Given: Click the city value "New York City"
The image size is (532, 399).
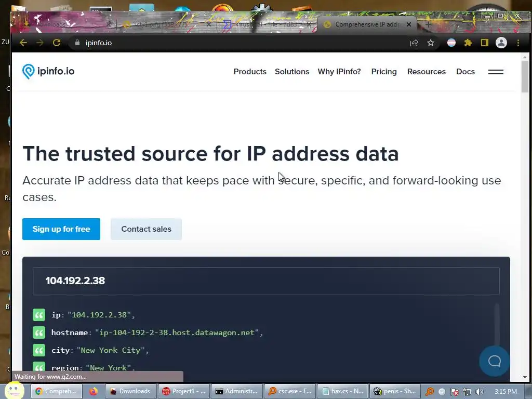Looking at the screenshot, I should click(x=111, y=350).
